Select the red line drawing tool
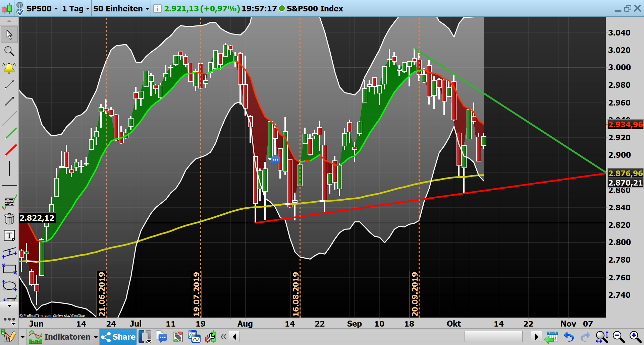Viewport: 644px width, 345px height. (10, 150)
